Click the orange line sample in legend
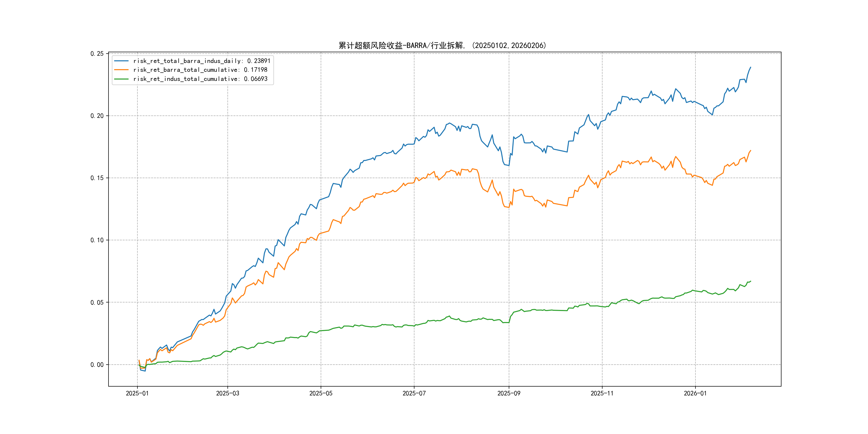 (x=121, y=70)
